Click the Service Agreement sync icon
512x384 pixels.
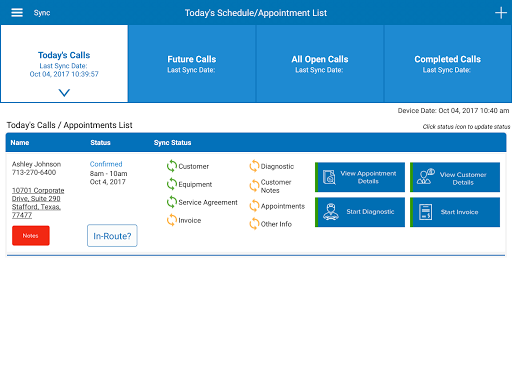pos(172,202)
